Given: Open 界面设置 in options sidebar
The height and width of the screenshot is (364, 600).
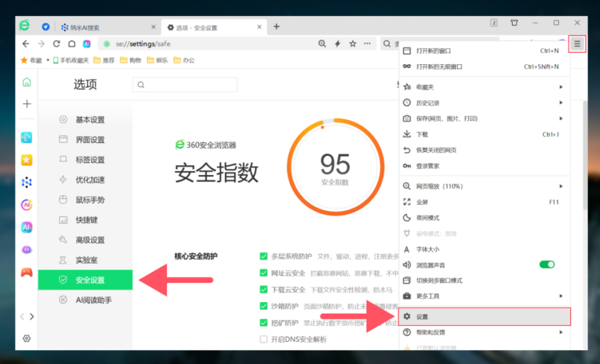Looking at the screenshot, I should point(86,139).
